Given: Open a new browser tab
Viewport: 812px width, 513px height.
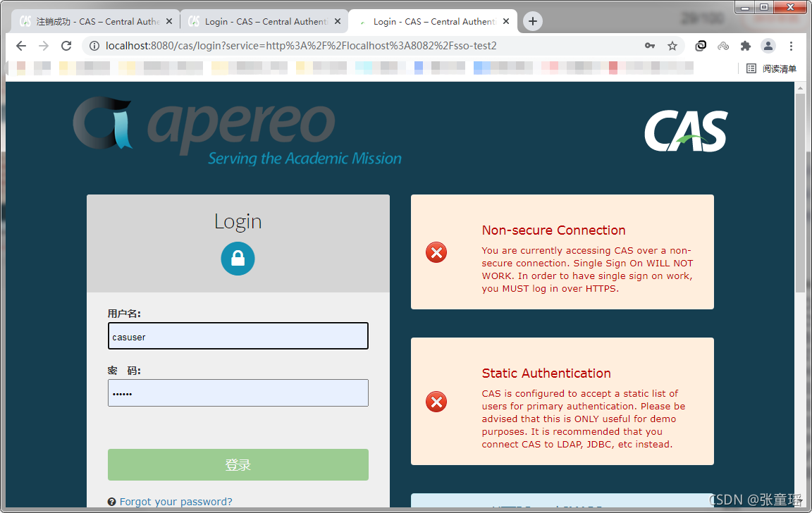Looking at the screenshot, I should coord(533,22).
